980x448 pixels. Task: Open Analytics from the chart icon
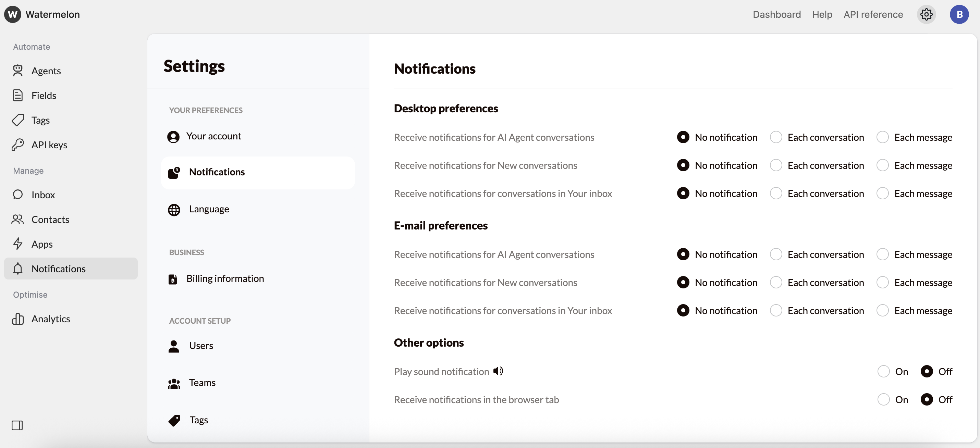point(18,319)
